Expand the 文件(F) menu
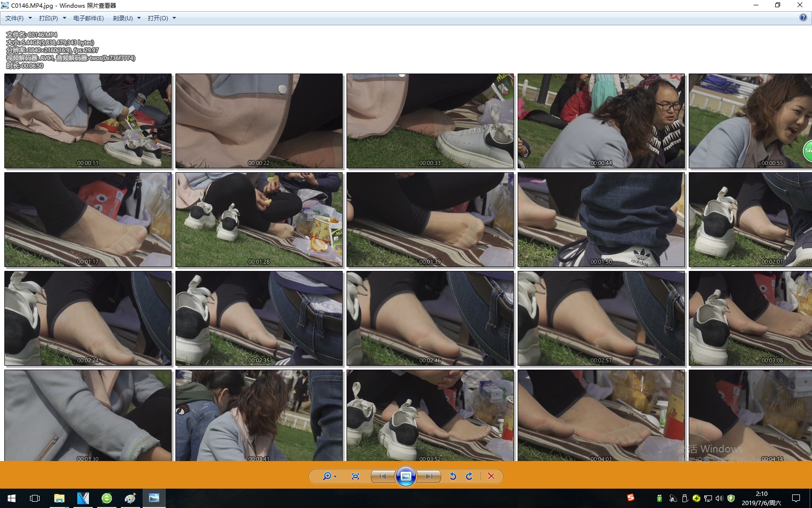The width and height of the screenshot is (812, 508). point(18,18)
